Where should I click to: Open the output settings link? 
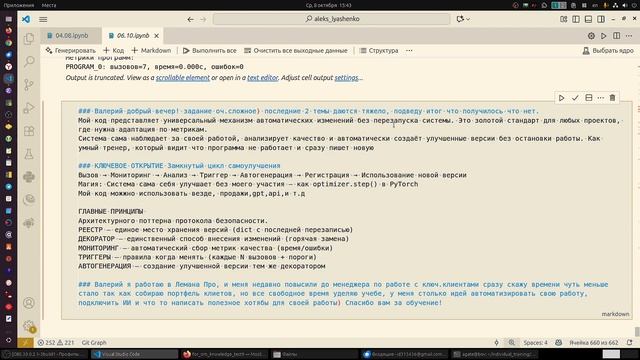point(347,78)
